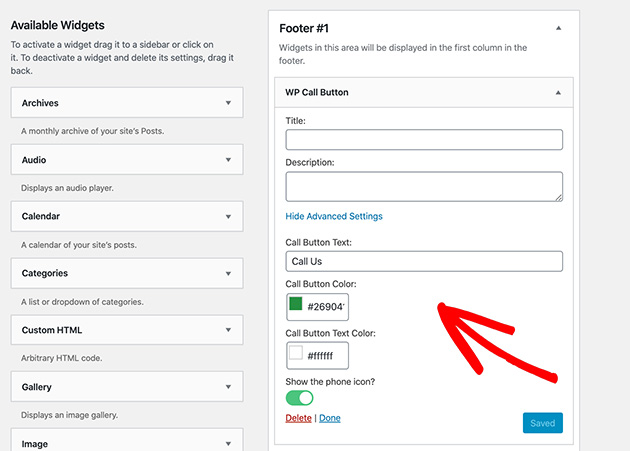Screen dimensions: 630x451
Task: Expand the Calendar widget dropdown arrow
Action: click(228, 217)
